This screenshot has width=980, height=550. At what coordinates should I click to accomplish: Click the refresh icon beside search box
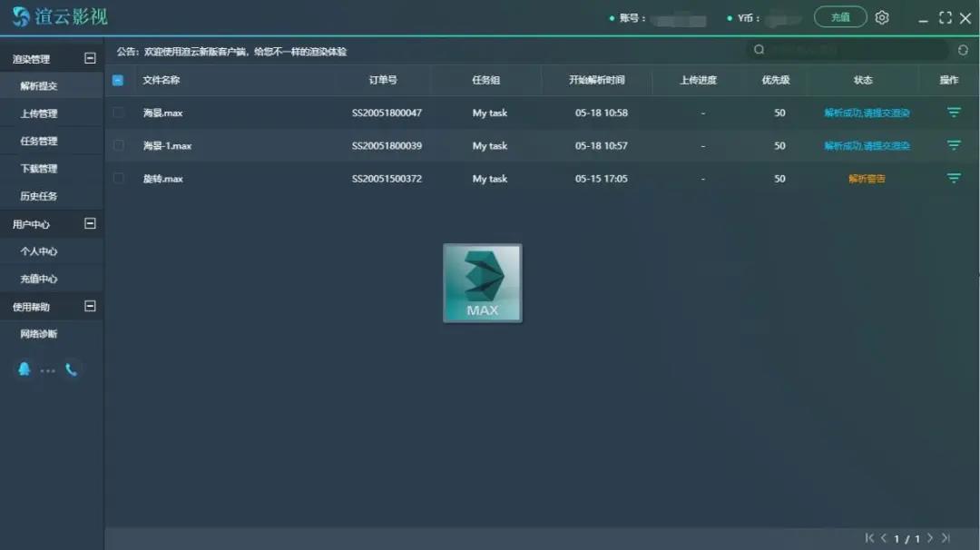click(963, 50)
